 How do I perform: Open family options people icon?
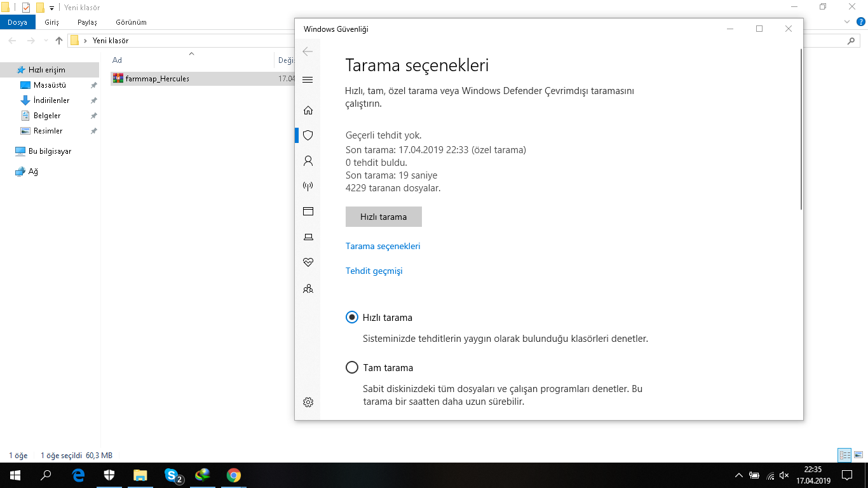[x=308, y=288]
